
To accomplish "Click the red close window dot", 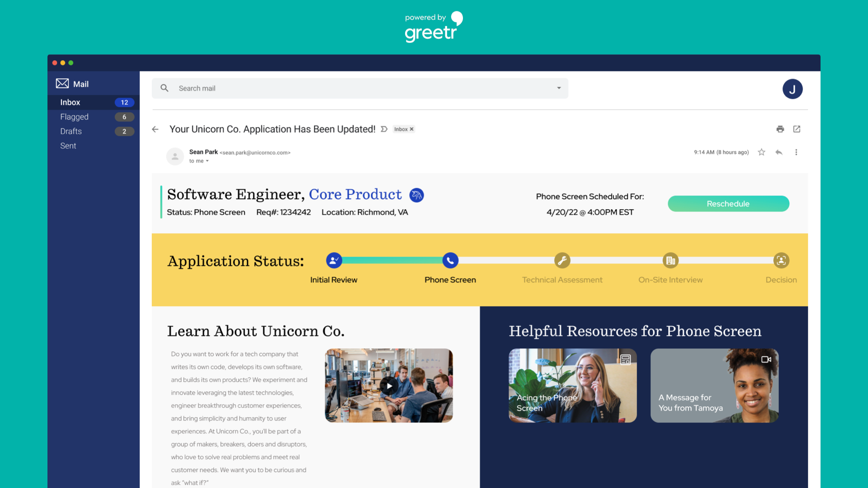I will pyautogui.click(x=55, y=63).
